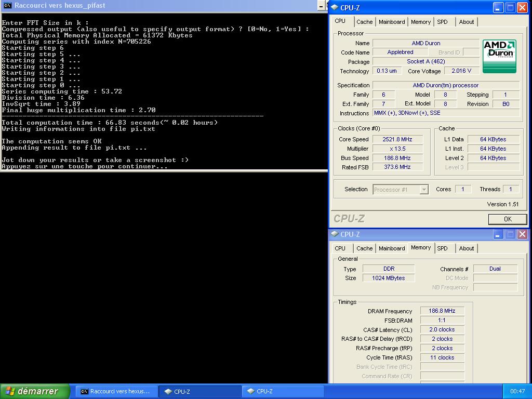Click the Revision value B0
The width and height of the screenshot is (532, 399).
(506, 104)
